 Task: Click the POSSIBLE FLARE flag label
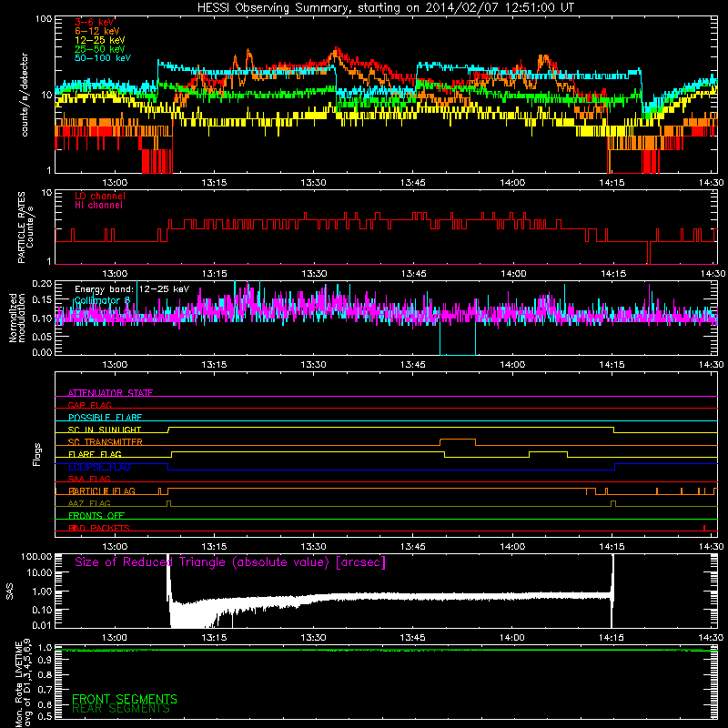point(105,418)
